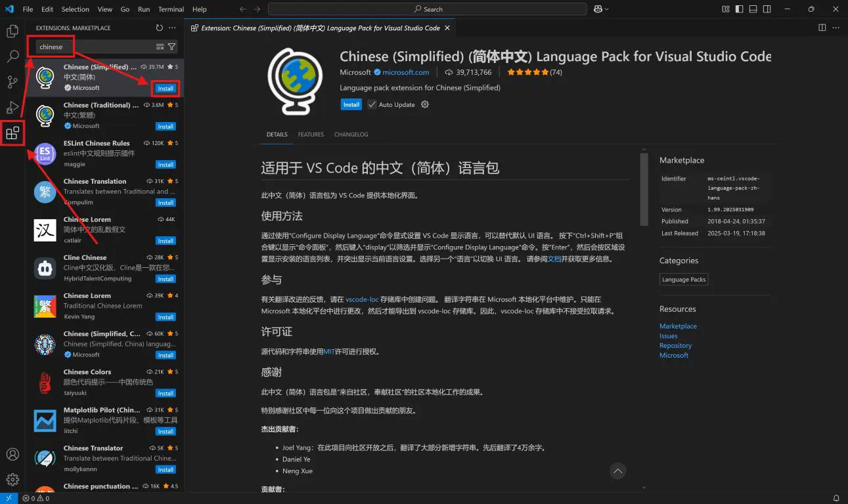Open the Run and Debug view
This screenshot has width=848, height=504.
point(12,108)
